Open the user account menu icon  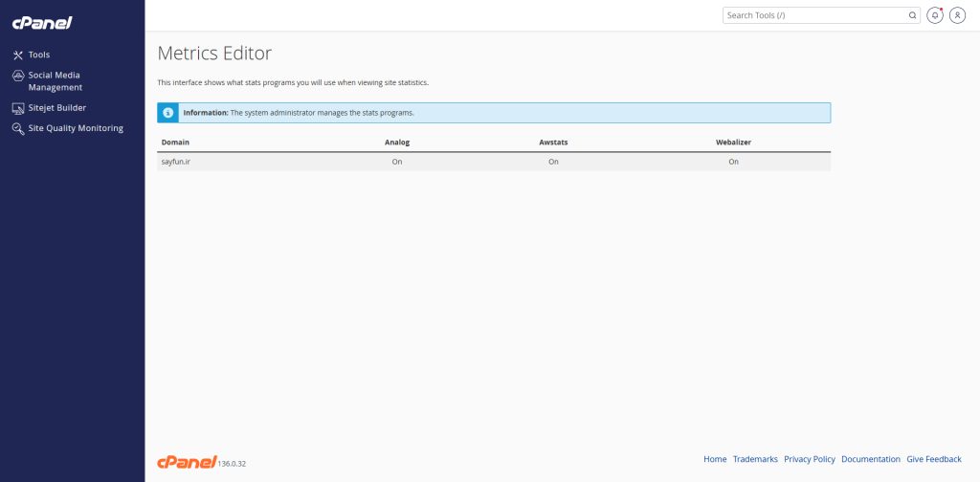click(x=957, y=15)
